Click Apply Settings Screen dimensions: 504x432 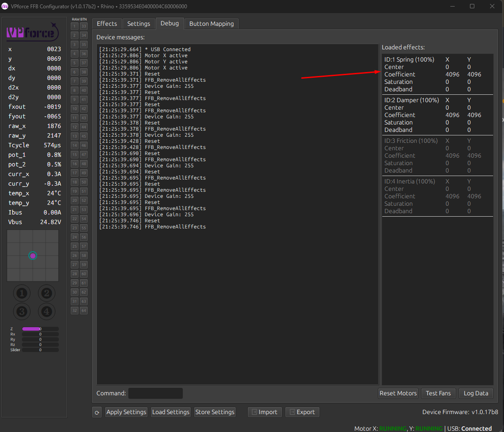click(126, 412)
